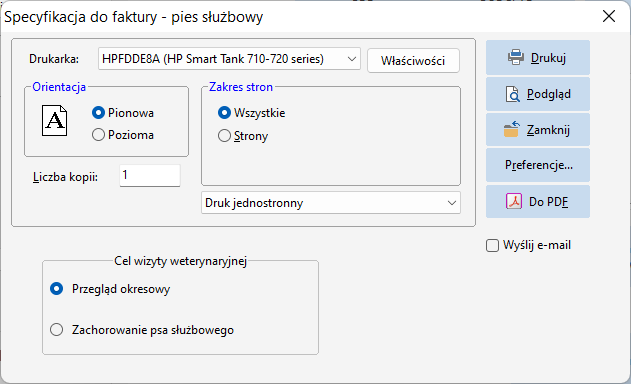Click the PDF icon on Do PDF

pos(514,201)
